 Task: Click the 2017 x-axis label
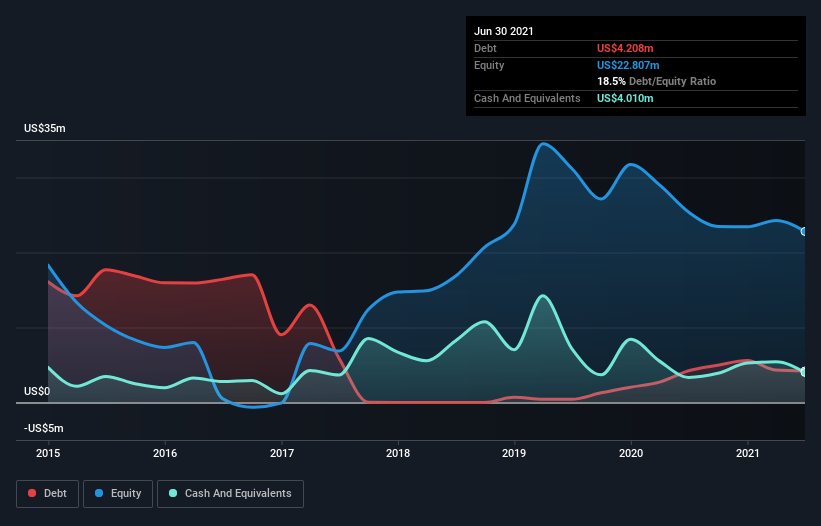pyautogui.click(x=282, y=453)
